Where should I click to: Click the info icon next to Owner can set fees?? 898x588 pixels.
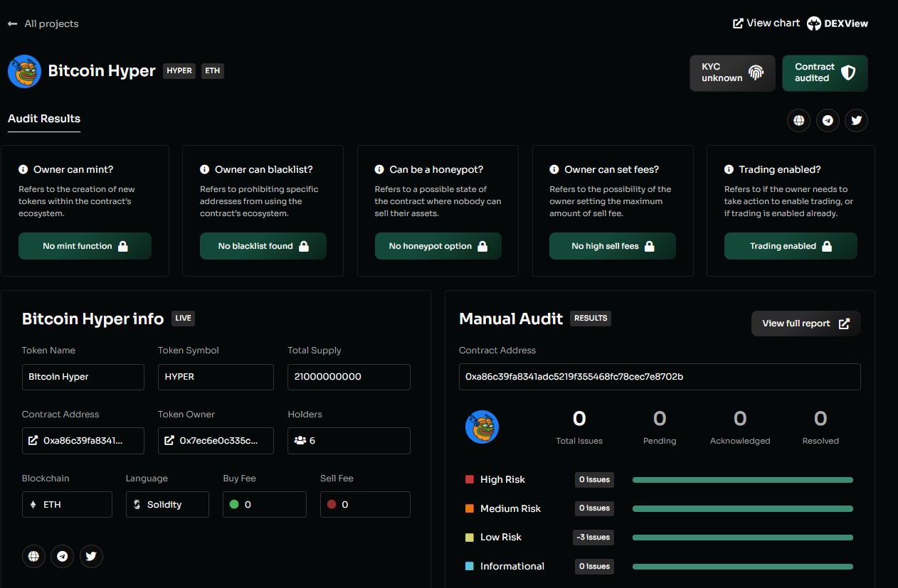point(554,169)
